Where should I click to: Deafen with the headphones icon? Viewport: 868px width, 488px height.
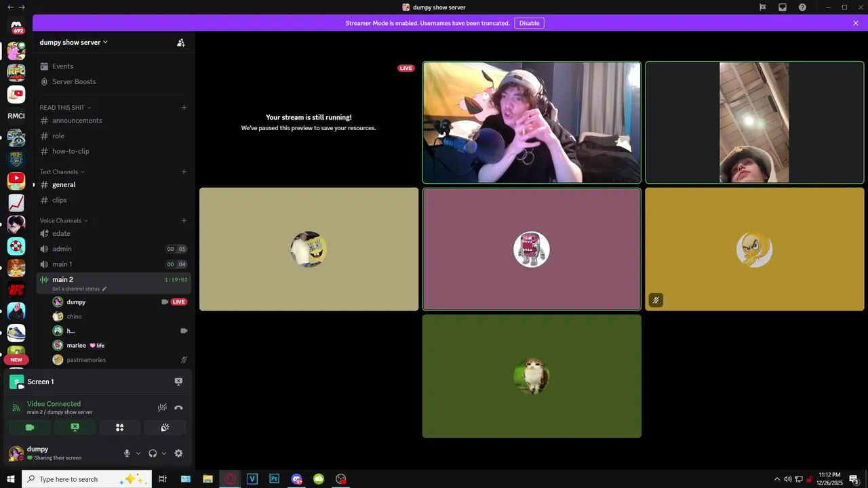coord(153,453)
